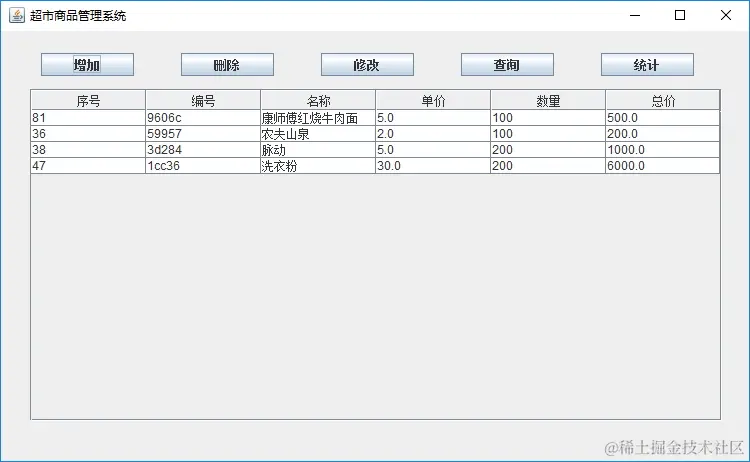This screenshot has width=750, height=462.
Task: Open the 统计 statistics button
Action: point(647,65)
